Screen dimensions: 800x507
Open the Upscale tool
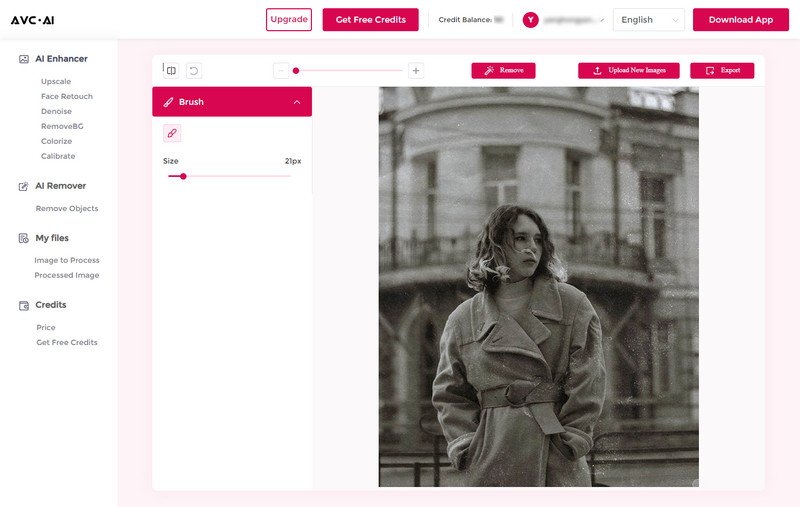coord(56,81)
